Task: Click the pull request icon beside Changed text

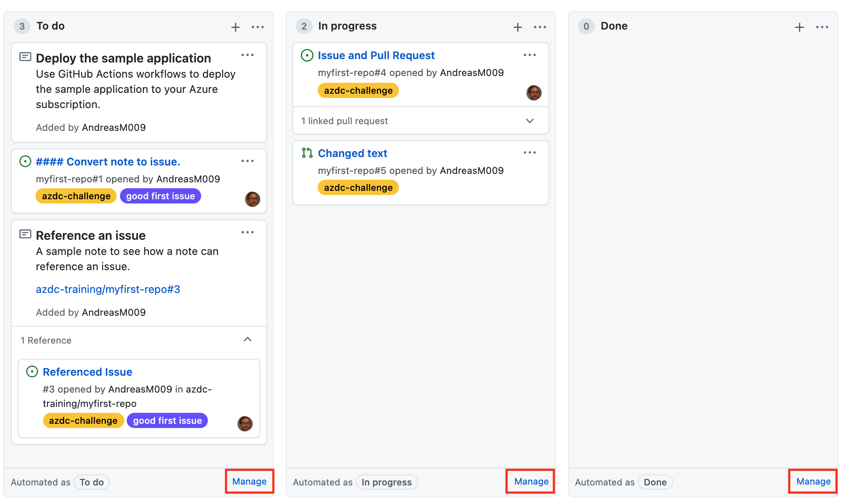Action: [x=307, y=153]
